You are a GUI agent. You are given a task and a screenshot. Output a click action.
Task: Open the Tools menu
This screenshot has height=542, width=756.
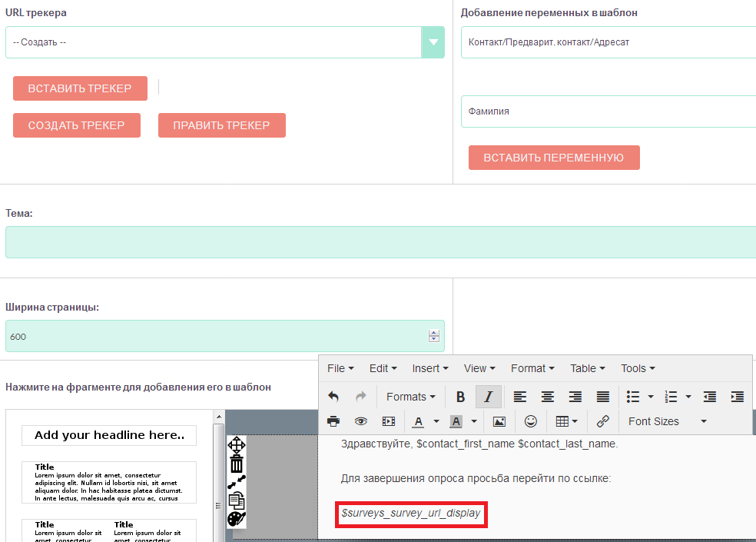(x=638, y=368)
